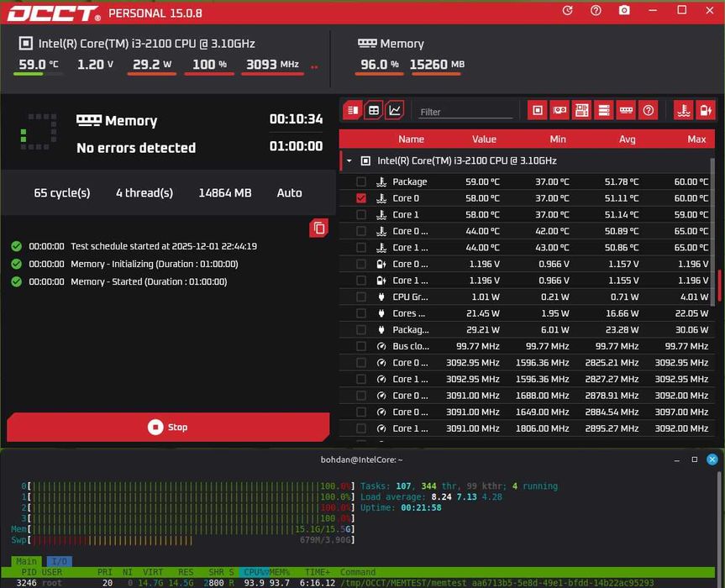This screenshot has height=588, width=725.
Task: Click the gauge icon in Bus clo... row
Action: [381, 347]
